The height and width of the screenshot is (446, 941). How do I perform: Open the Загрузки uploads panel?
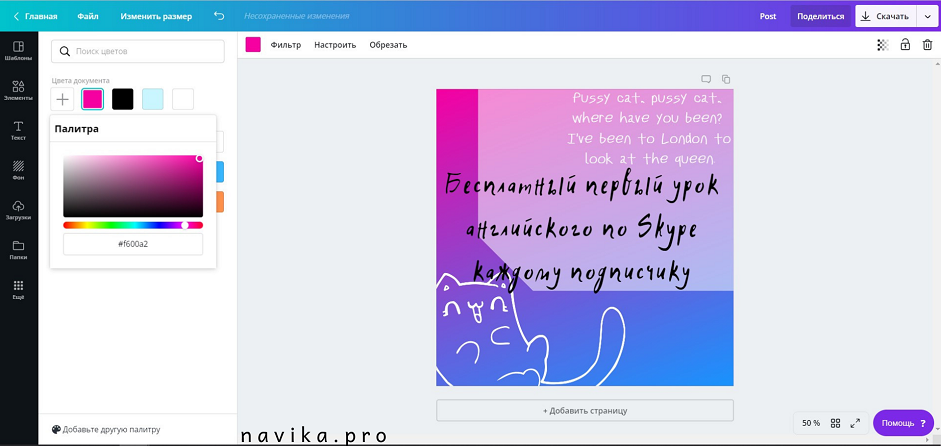(x=18, y=210)
